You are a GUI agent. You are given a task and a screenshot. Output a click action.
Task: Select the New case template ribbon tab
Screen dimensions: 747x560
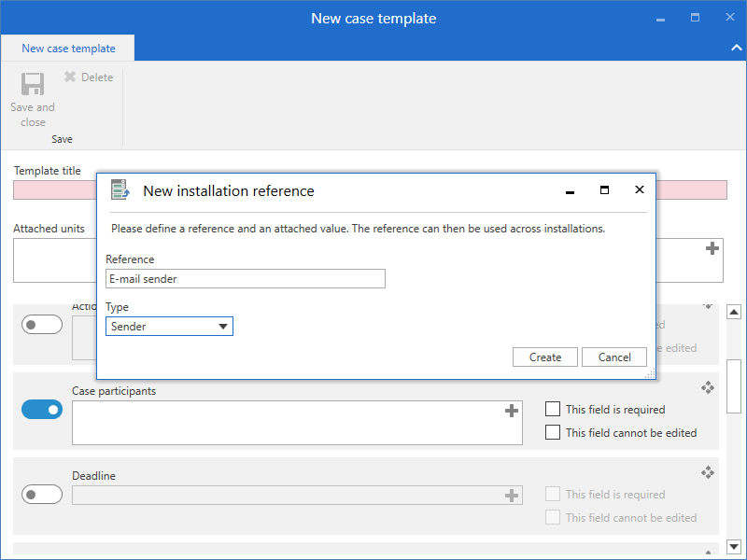pos(68,49)
